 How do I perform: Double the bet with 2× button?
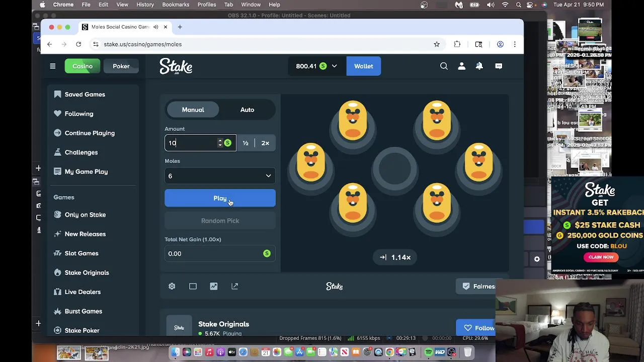265,143
